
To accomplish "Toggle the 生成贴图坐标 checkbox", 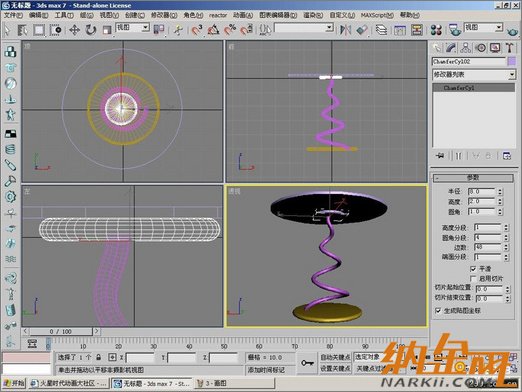I will pyautogui.click(x=438, y=311).
